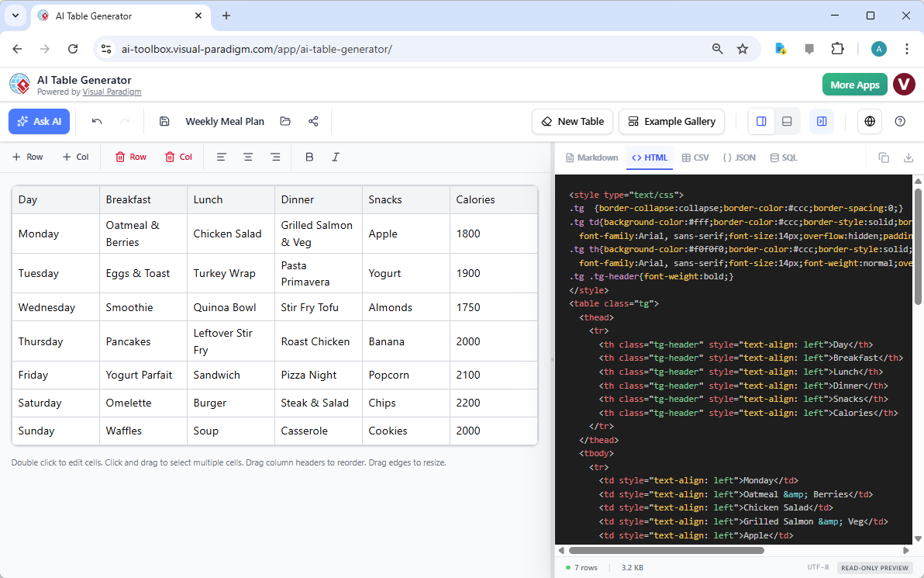Open a saved table with the folder icon
The width and height of the screenshot is (924, 578).
[x=284, y=121]
